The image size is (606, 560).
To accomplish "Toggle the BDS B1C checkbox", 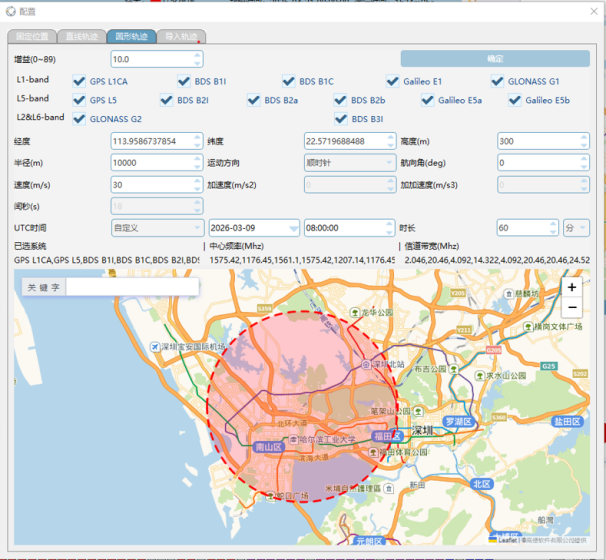I will pos(289,81).
